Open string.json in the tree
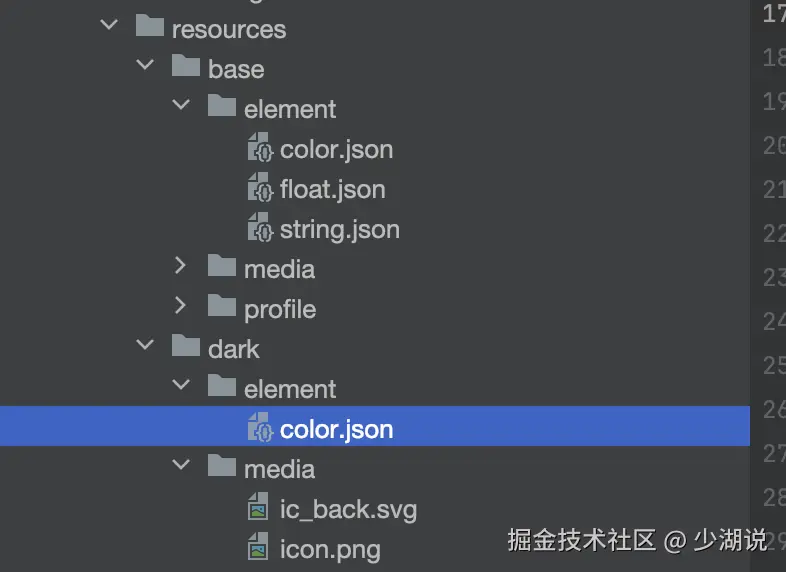Screen dimensions: 786x572 click(339, 229)
